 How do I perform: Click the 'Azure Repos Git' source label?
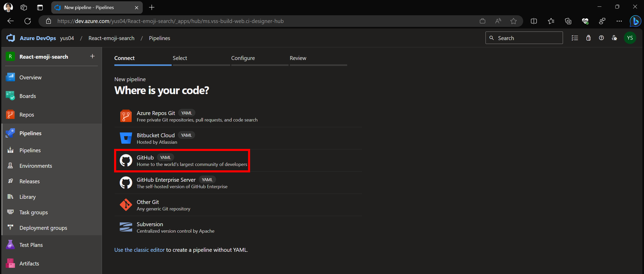[156, 113]
